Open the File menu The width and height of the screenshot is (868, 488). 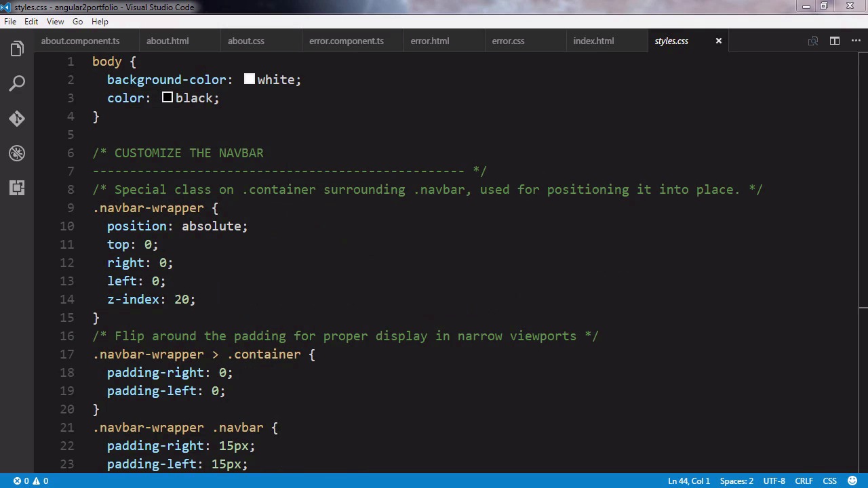coord(10,22)
